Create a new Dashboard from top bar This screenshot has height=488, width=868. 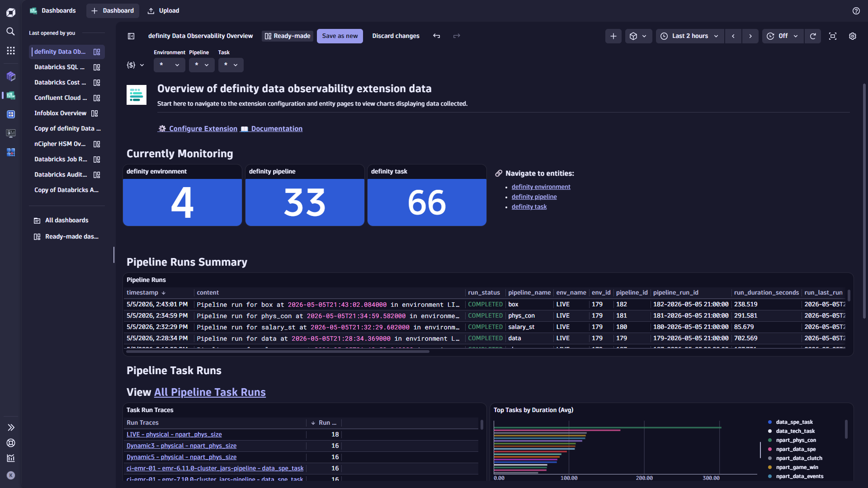click(x=113, y=10)
